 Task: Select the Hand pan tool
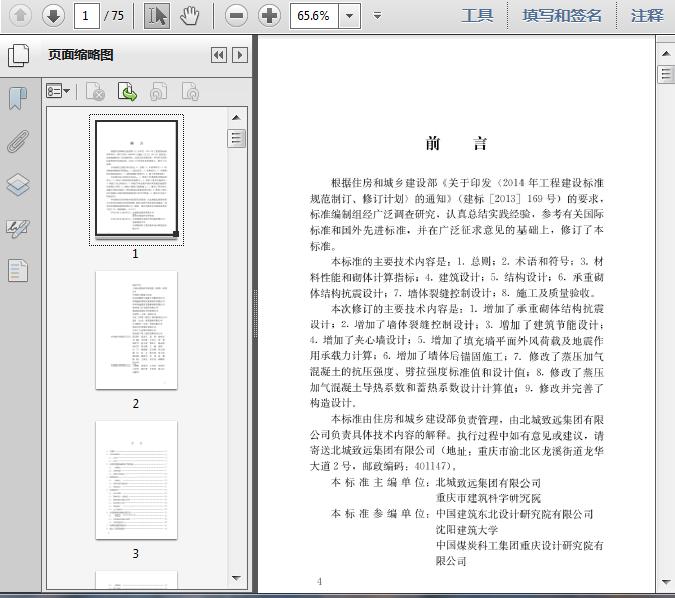190,15
